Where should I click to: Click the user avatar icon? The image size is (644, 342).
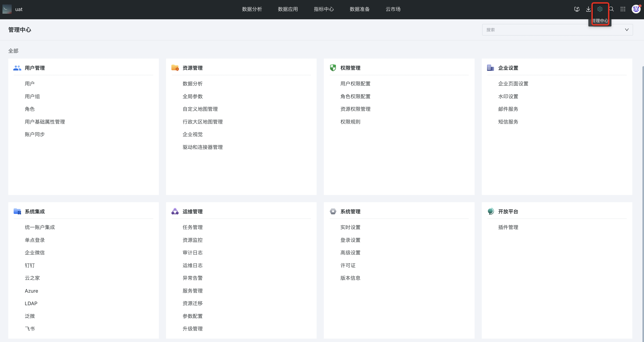pyautogui.click(x=636, y=9)
